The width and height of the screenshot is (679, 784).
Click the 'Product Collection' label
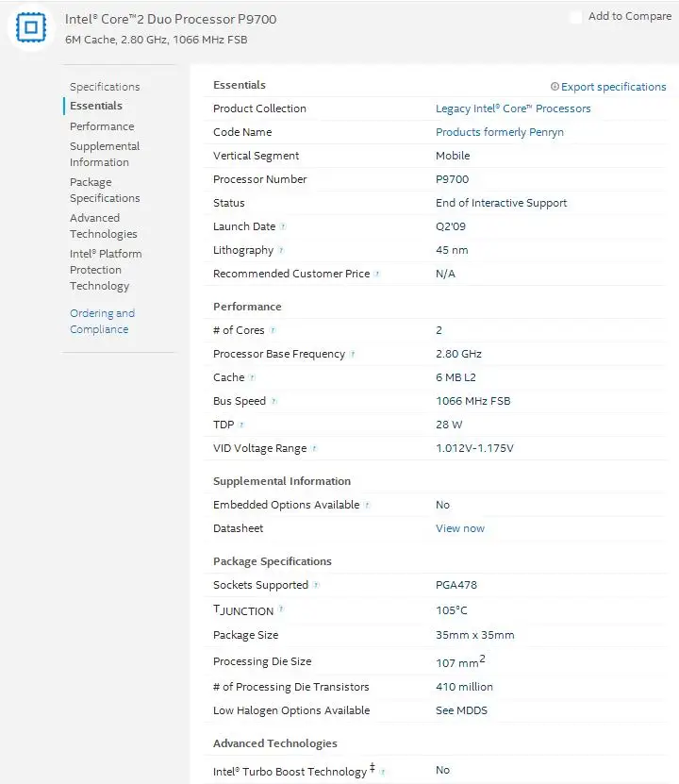point(259,108)
